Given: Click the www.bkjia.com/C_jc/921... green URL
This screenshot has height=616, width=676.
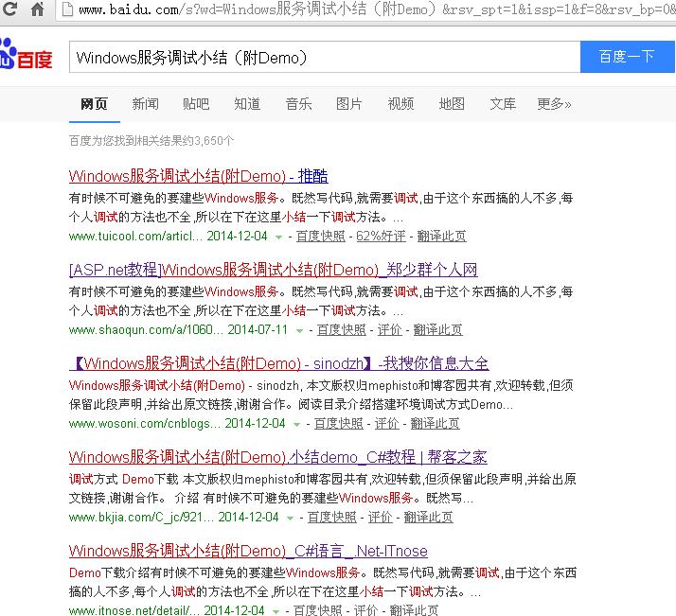Looking at the screenshot, I should tap(141, 517).
